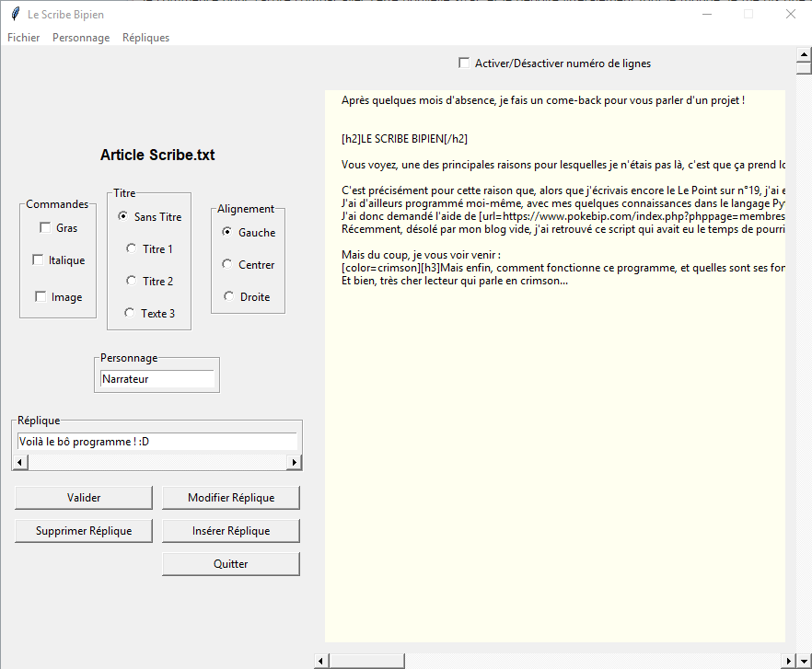Image resolution: width=812 pixels, height=669 pixels.
Task: Click the Réplique scrollbar right arrow
Action: [295, 462]
